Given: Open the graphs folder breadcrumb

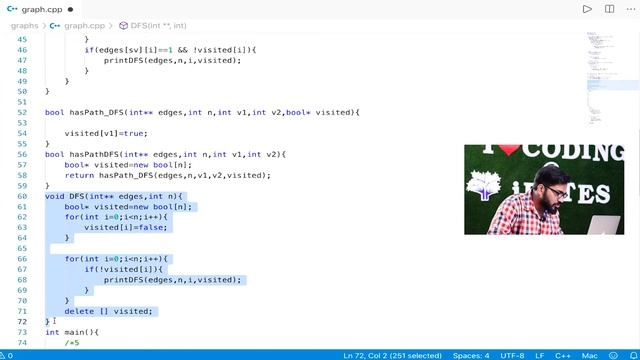Looking at the screenshot, I should [x=24, y=26].
